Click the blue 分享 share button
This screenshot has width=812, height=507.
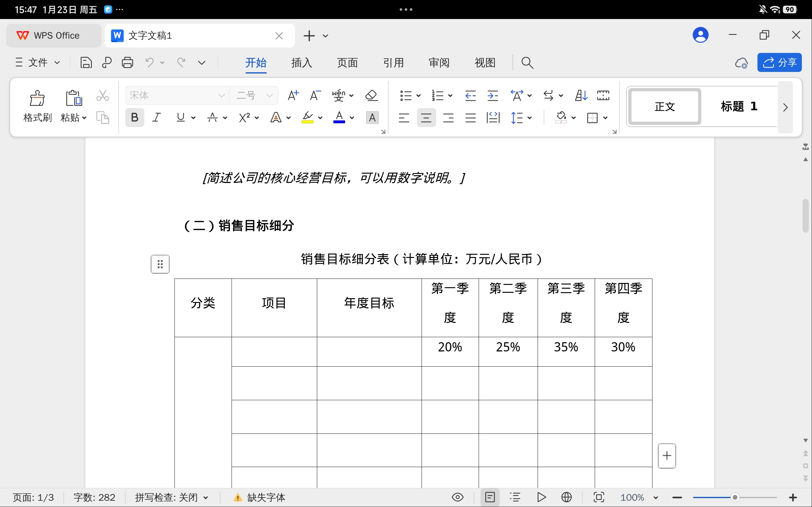(779, 63)
